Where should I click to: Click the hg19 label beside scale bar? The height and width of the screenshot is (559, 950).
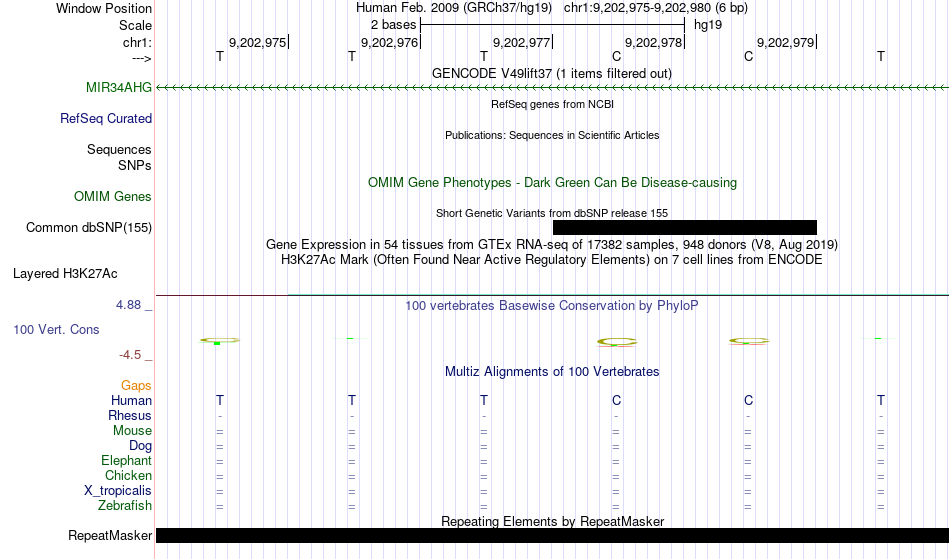coord(708,25)
